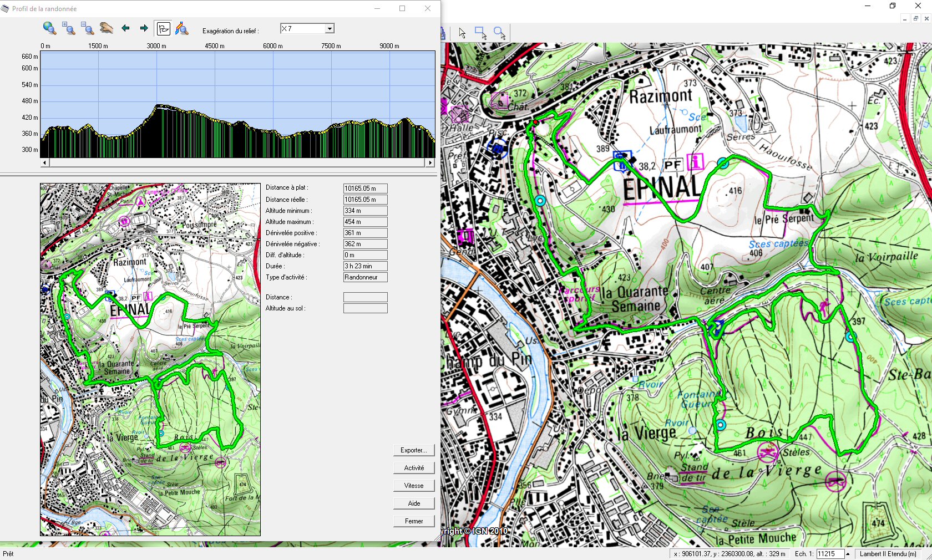The image size is (932, 560).
Task: Click the Distance réelle value field
Action: coord(365,200)
